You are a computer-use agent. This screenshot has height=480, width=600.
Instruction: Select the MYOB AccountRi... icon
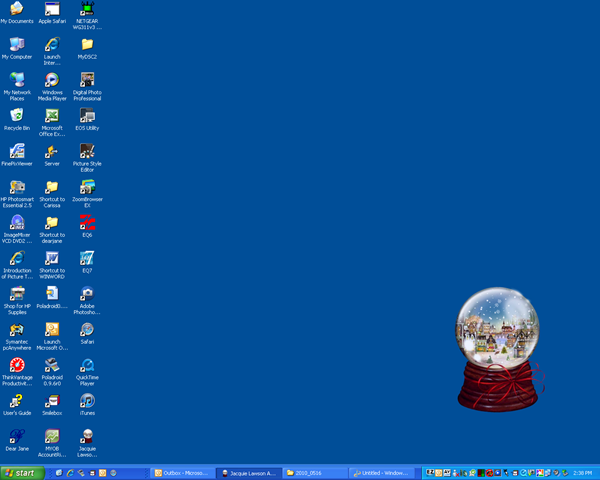coord(52,443)
